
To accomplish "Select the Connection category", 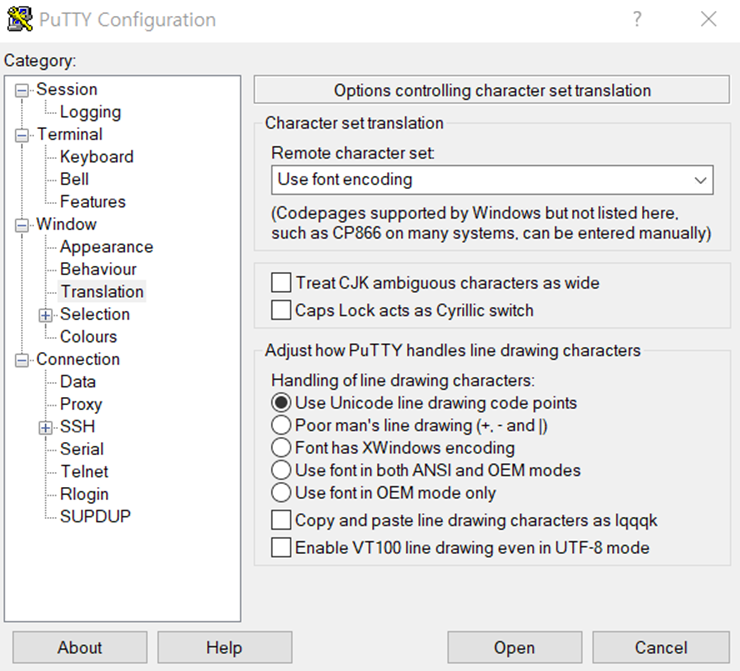I will [78, 359].
